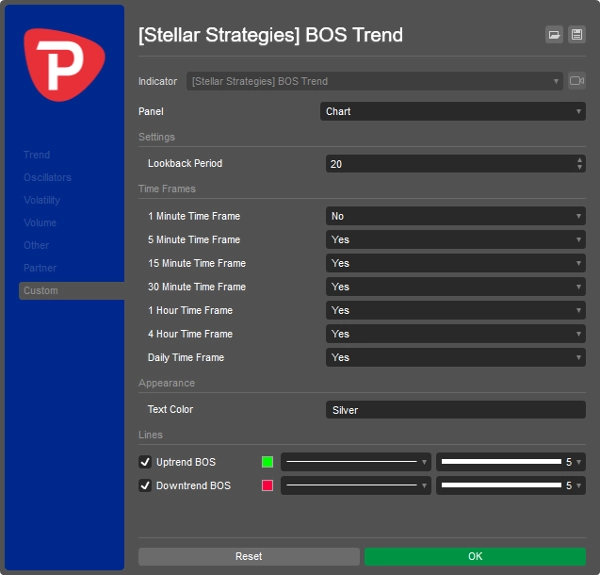Select the Volume category
600x575 pixels.
pos(40,223)
